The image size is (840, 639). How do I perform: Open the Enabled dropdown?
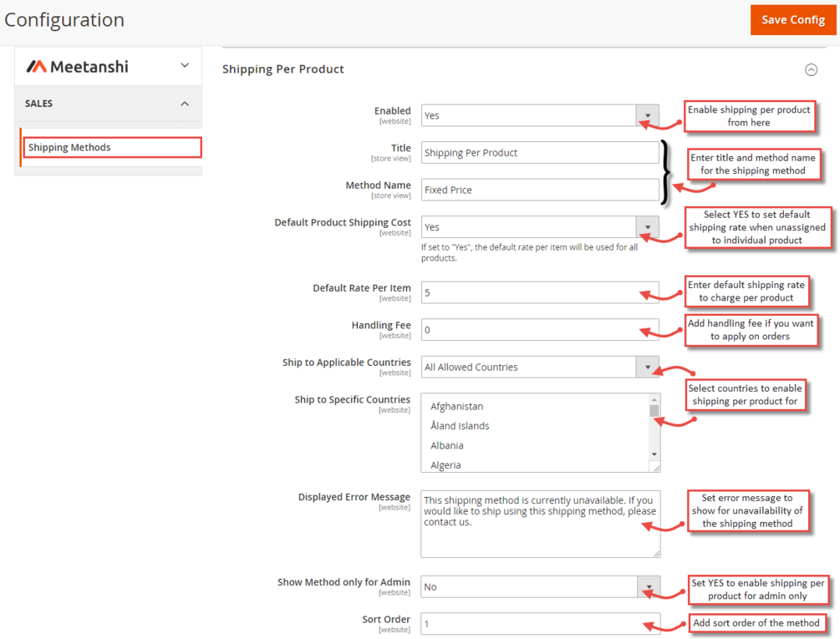click(x=540, y=115)
